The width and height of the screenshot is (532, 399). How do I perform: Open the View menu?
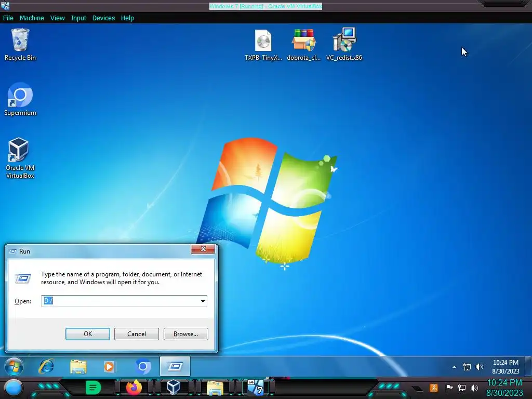(57, 18)
